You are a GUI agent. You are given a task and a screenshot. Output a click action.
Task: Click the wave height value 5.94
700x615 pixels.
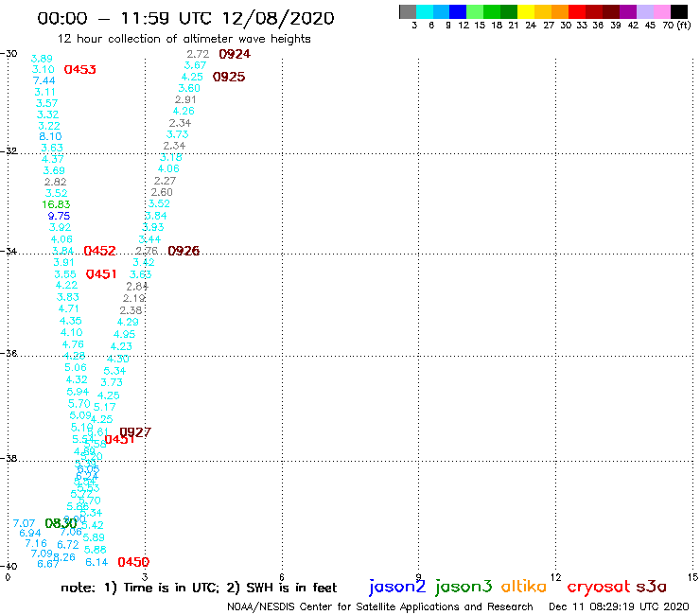(78, 392)
